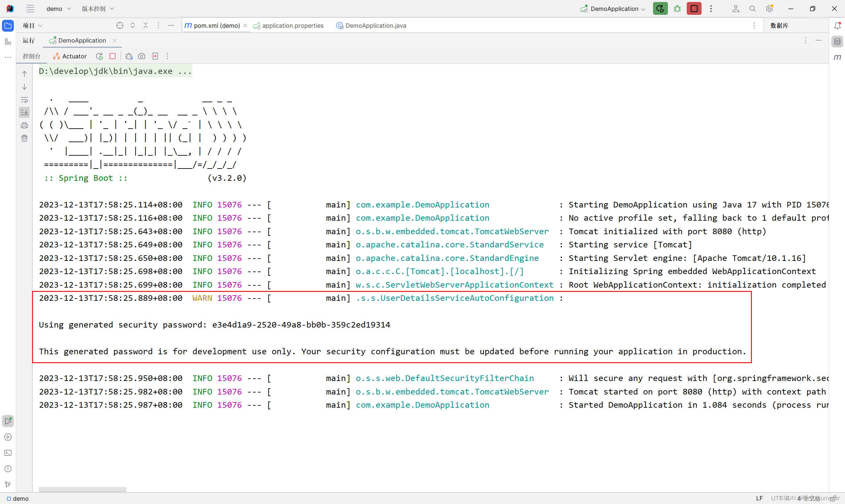
Task: Rerun DemoApplication from run toolbar
Action: coord(99,56)
